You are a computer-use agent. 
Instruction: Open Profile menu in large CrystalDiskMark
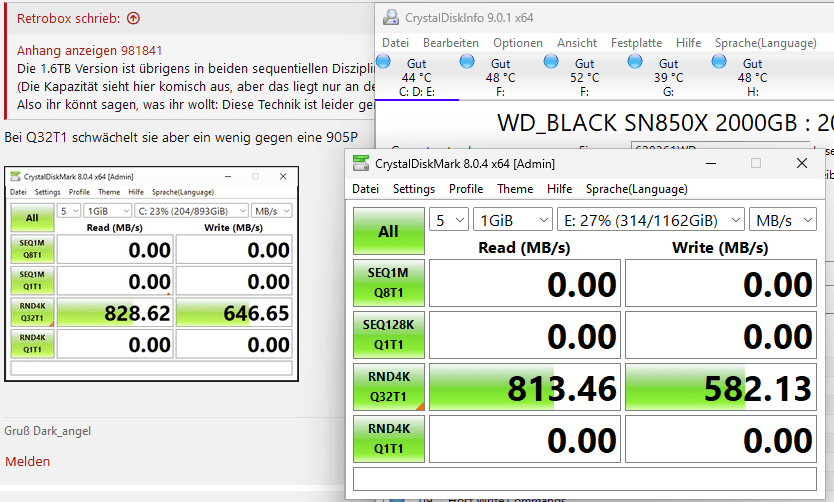coord(466,189)
